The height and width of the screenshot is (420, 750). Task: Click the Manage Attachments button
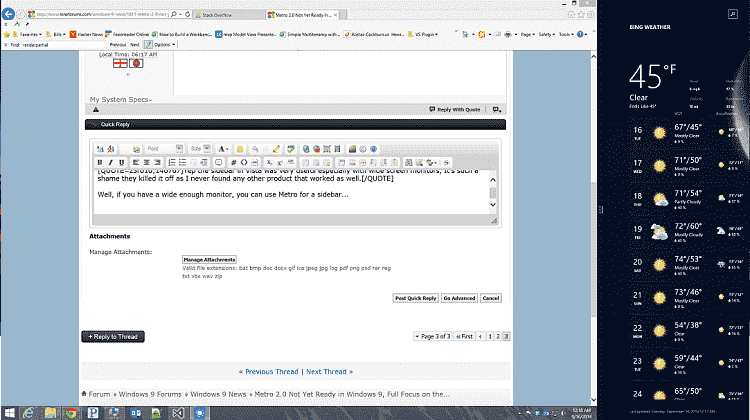click(209, 259)
